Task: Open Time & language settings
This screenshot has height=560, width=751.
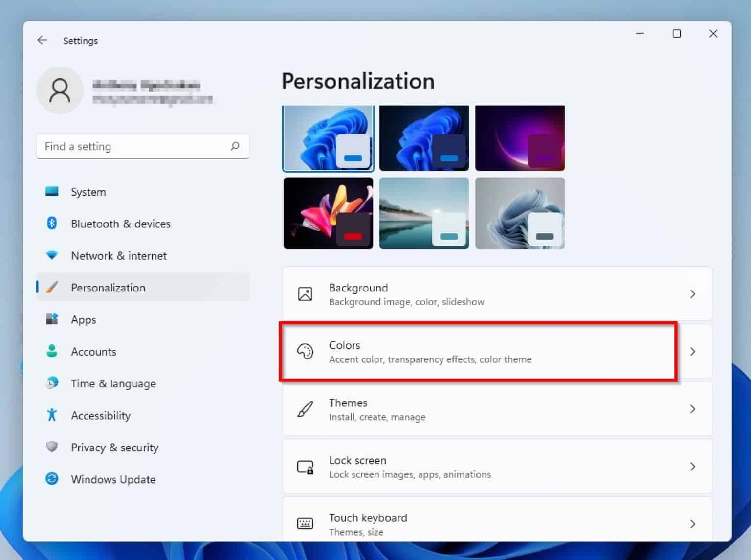Action: 143,383
